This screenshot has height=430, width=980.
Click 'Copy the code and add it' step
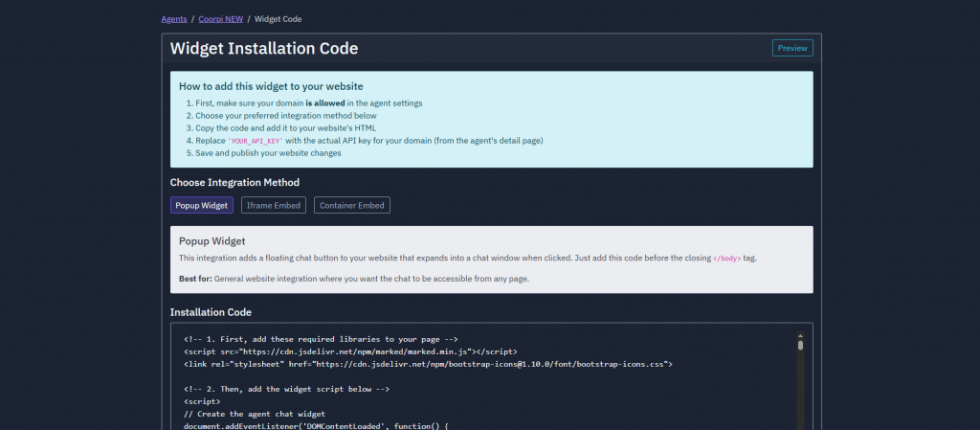pyautogui.click(x=285, y=128)
